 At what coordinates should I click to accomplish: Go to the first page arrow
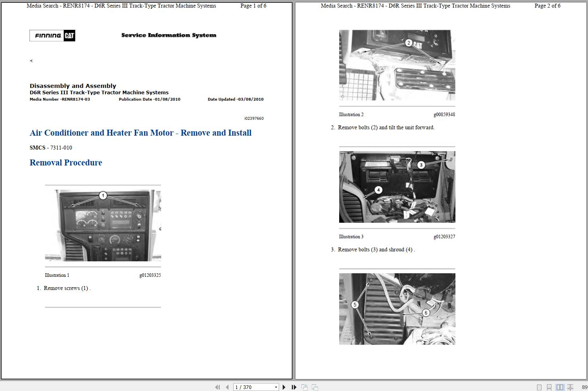(217, 387)
